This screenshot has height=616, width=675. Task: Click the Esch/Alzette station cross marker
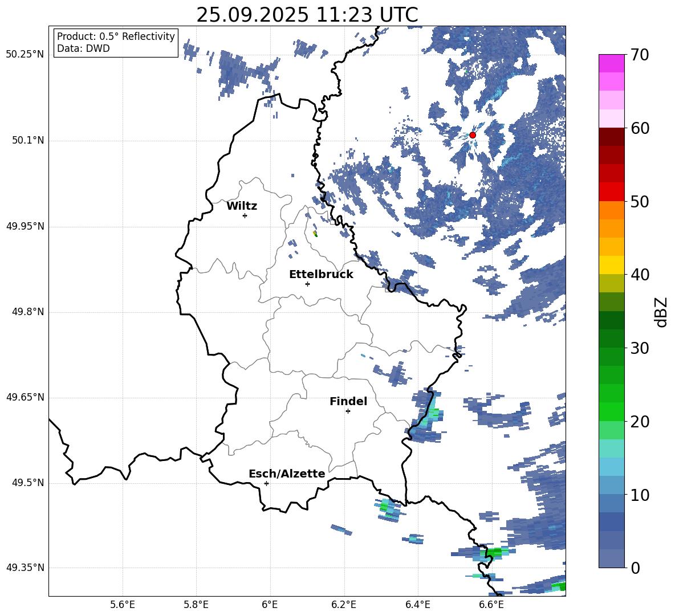(x=266, y=483)
